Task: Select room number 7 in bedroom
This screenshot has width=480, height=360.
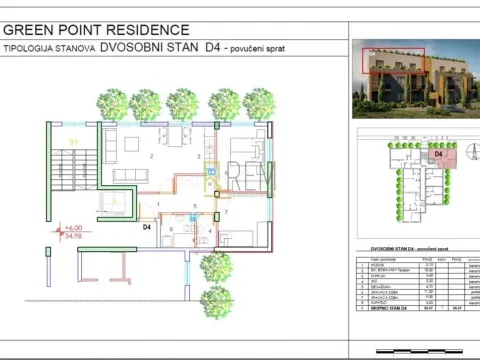Action: click(227, 212)
